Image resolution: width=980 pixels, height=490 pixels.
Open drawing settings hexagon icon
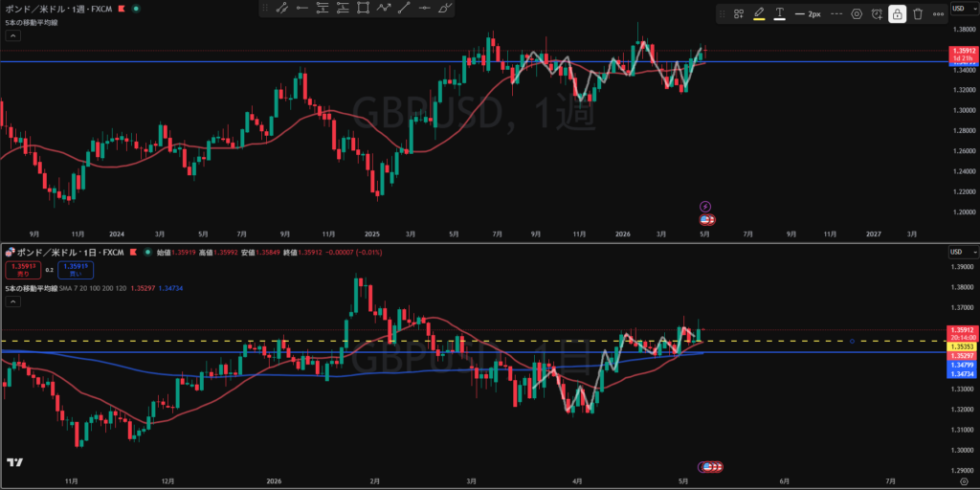coord(857,13)
